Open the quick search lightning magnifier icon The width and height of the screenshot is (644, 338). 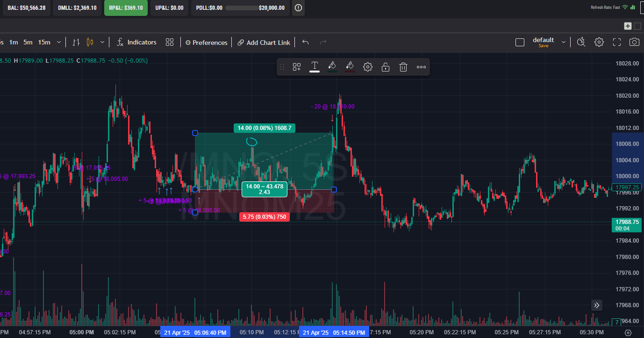[x=581, y=42]
